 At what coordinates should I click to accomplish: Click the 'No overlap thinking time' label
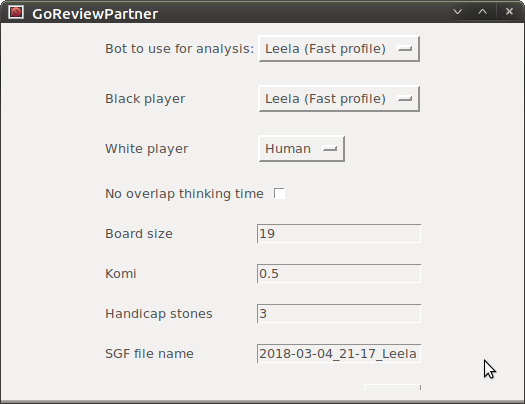coord(184,194)
